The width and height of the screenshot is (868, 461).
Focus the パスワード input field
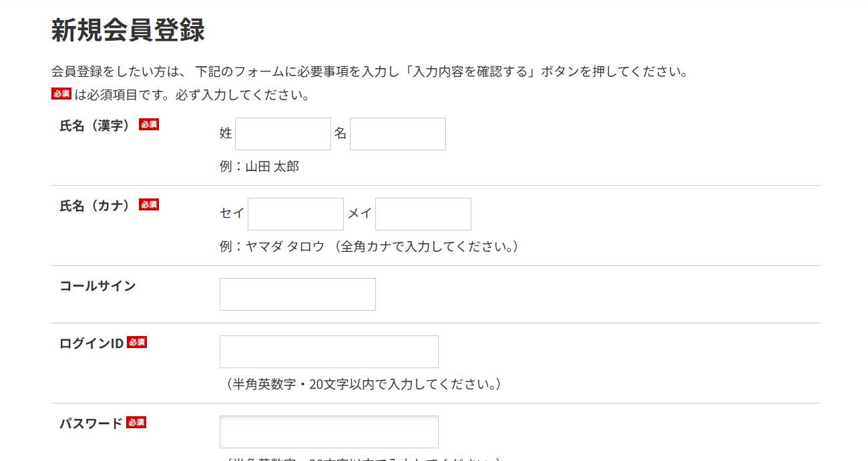[x=329, y=432]
